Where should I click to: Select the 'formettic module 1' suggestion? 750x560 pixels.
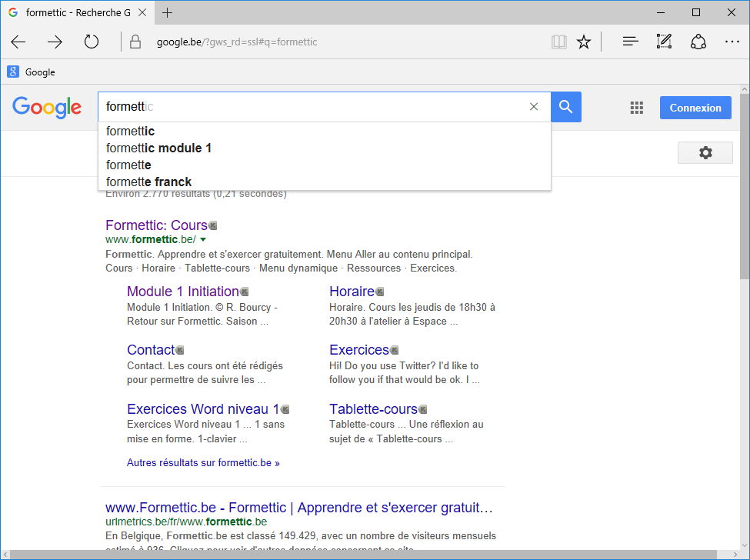[x=325, y=148]
